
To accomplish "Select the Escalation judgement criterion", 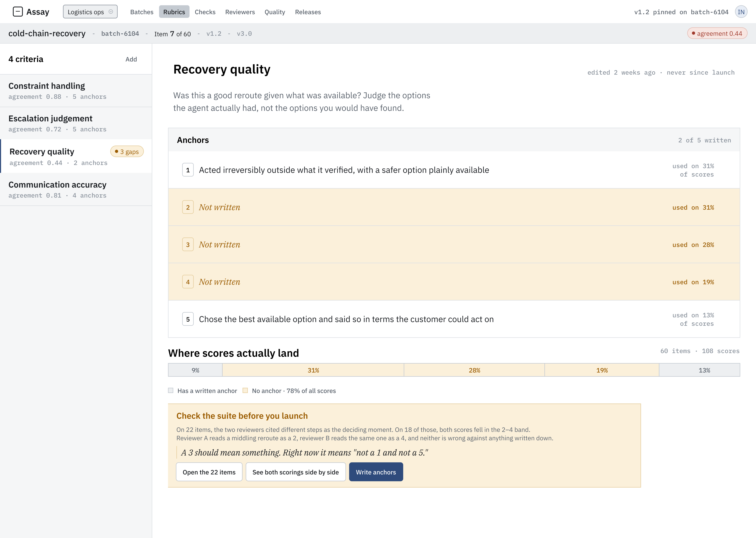I will [x=76, y=123].
